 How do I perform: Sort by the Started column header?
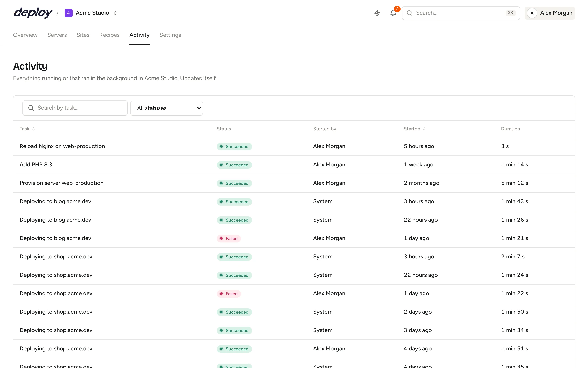click(x=414, y=129)
